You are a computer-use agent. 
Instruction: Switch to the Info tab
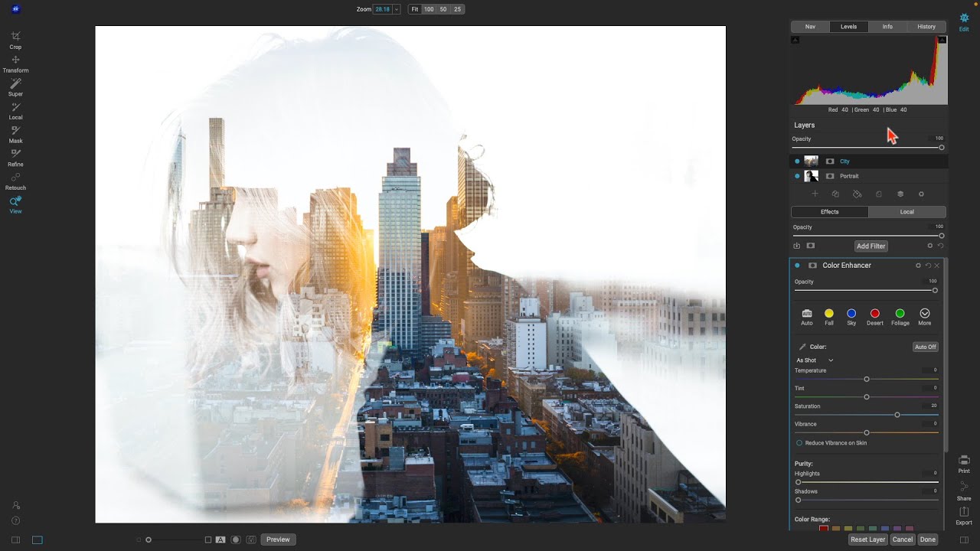[x=887, y=27]
